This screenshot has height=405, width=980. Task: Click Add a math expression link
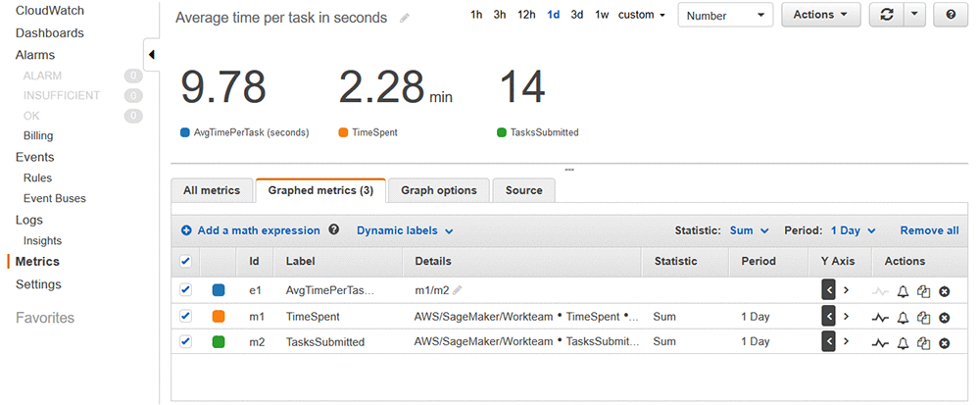[x=259, y=230]
